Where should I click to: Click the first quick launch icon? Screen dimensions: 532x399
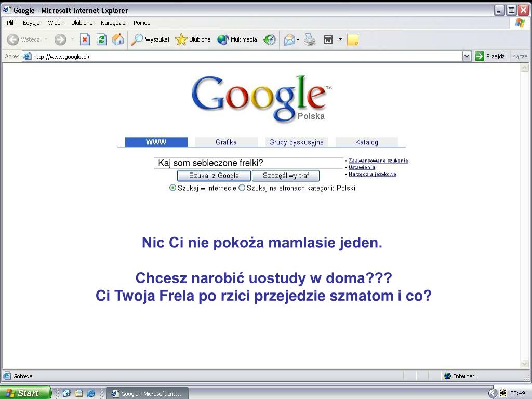click(66, 393)
